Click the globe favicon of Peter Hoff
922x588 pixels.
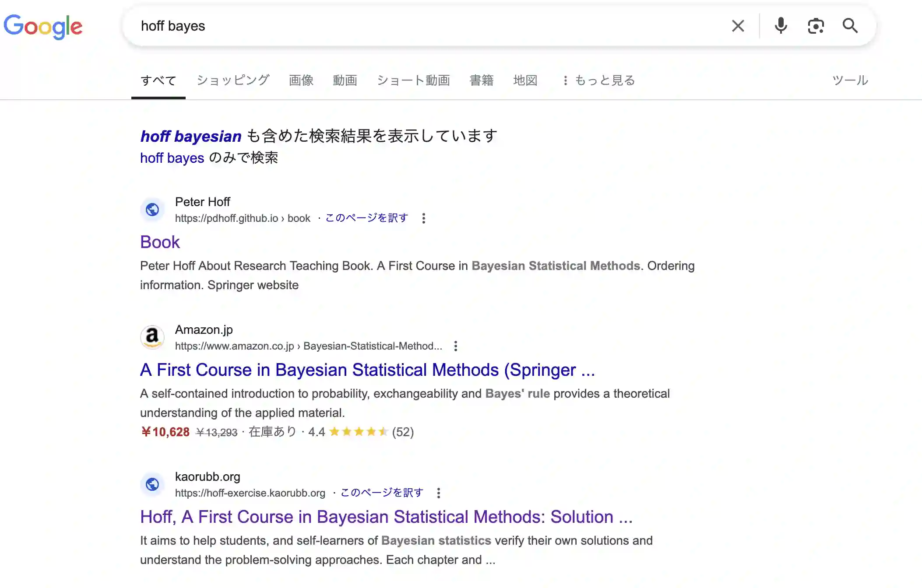click(152, 210)
